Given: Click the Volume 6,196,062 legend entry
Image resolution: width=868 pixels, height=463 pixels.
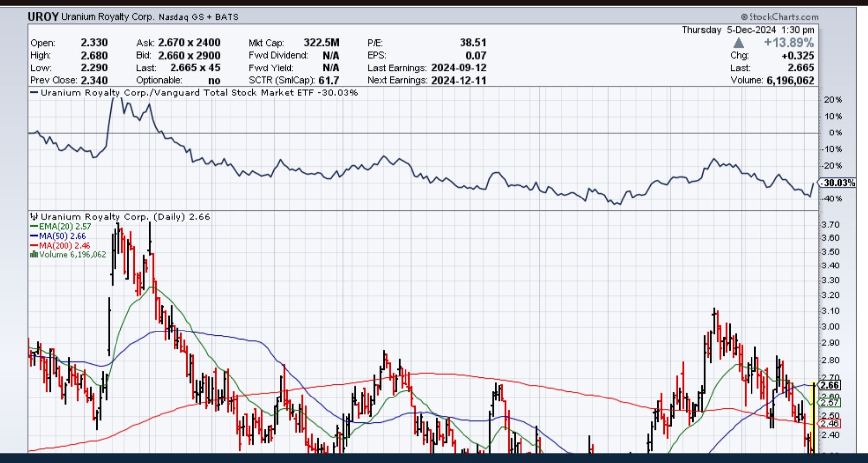Looking at the screenshot, I should tap(68, 254).
